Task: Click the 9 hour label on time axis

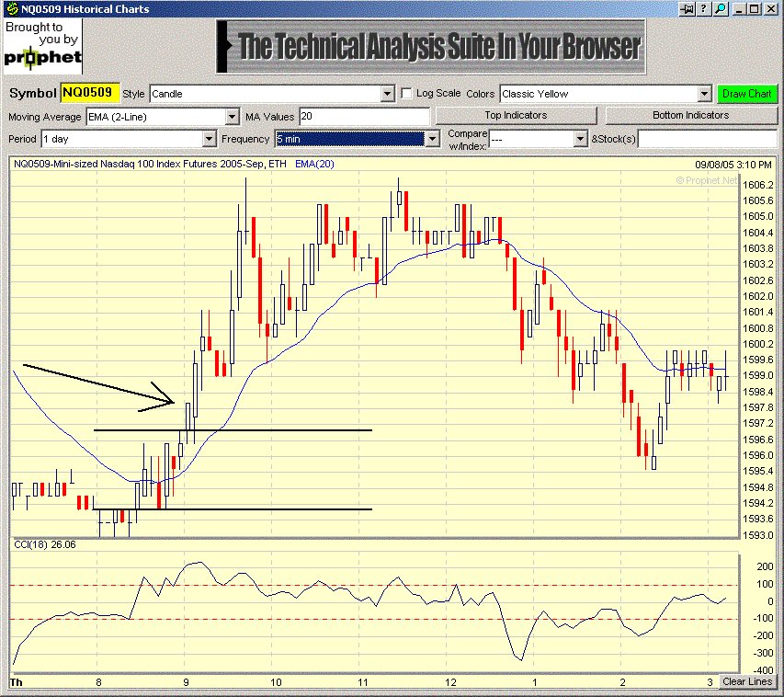Action: [186, 682]
